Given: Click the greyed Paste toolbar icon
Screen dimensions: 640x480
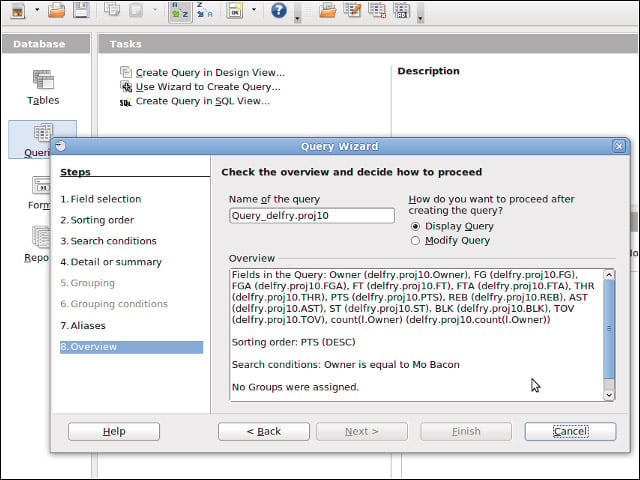Looking at the screenshot, I should (136, 10).
